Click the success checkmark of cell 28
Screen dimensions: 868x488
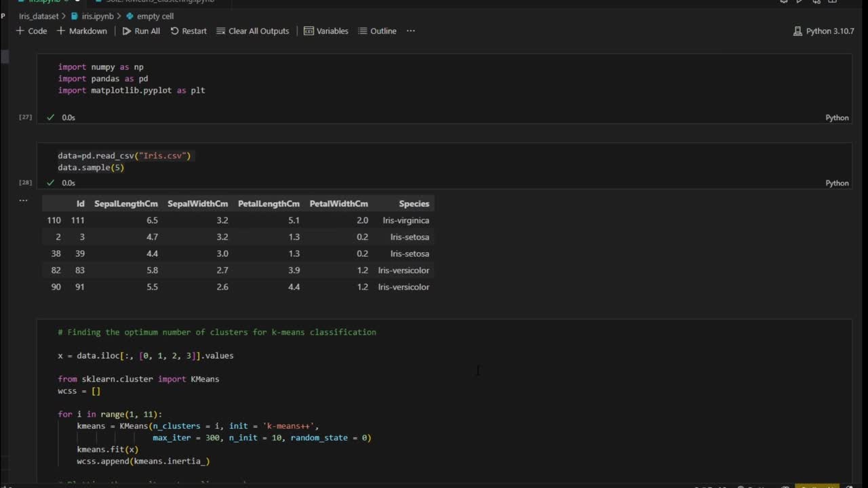50,183
